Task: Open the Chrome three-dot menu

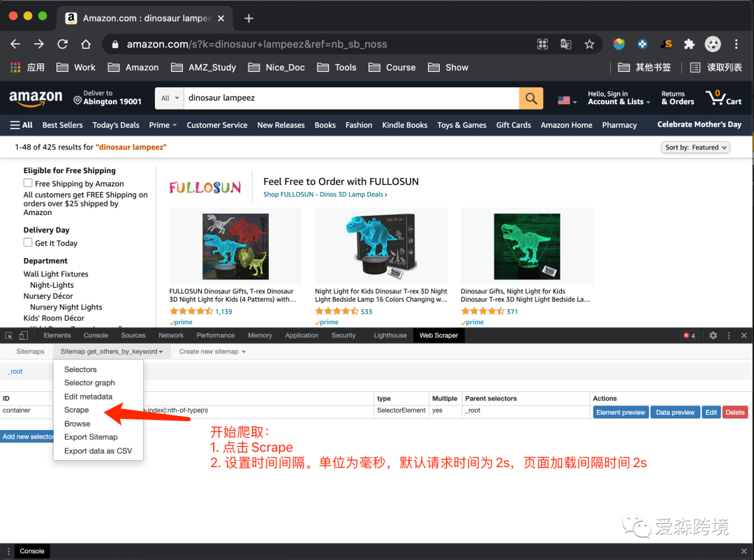Action: 736,44
